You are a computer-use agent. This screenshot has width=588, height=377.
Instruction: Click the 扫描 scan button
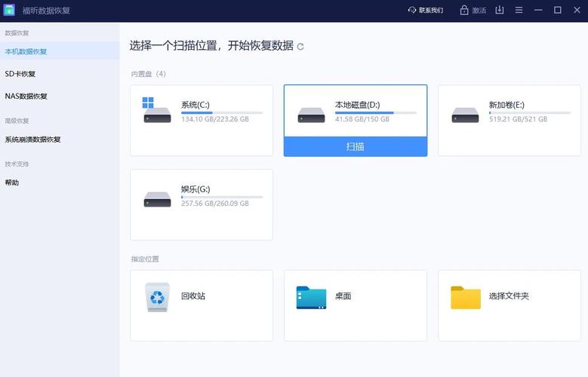pos(356,146)
